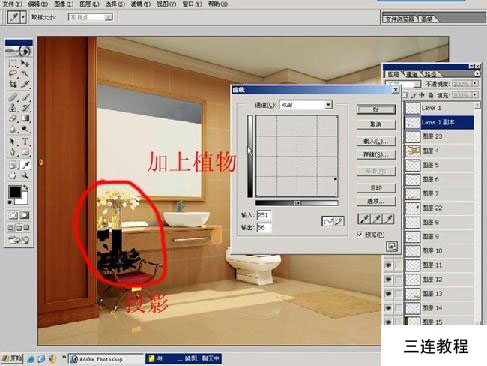Click the Options (选项) button
The width and height of the screenshot is (487, 366).
click(376, 201)
